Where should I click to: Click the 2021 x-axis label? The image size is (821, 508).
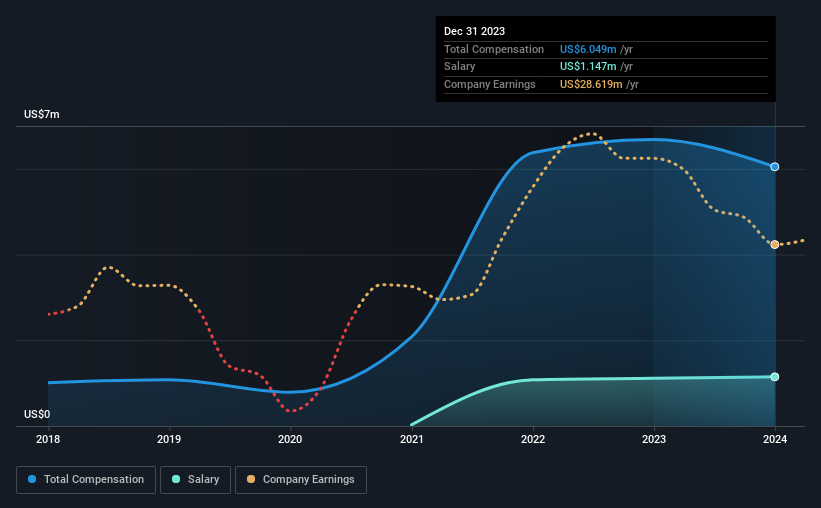pyautogui.click(x=412, y=439)
